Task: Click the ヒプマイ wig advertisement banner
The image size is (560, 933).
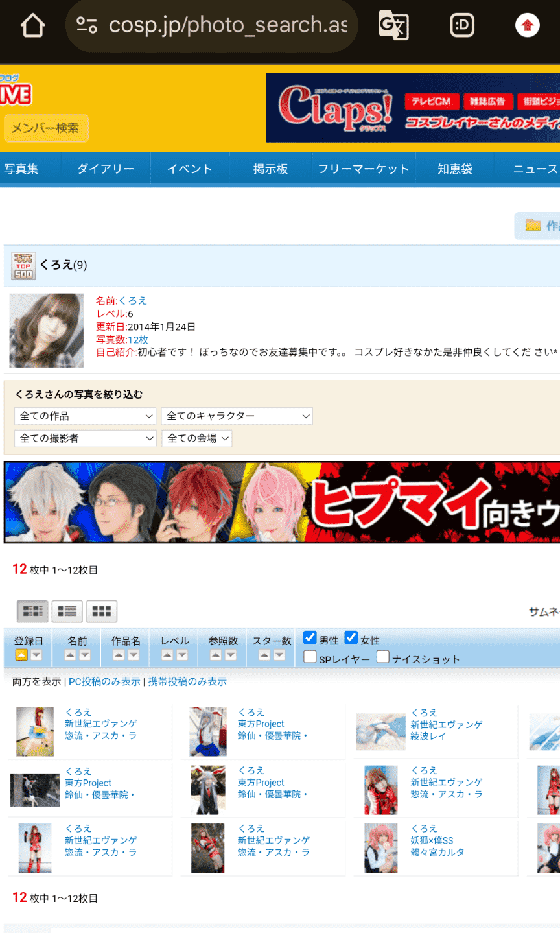Action: click(282, 502)
